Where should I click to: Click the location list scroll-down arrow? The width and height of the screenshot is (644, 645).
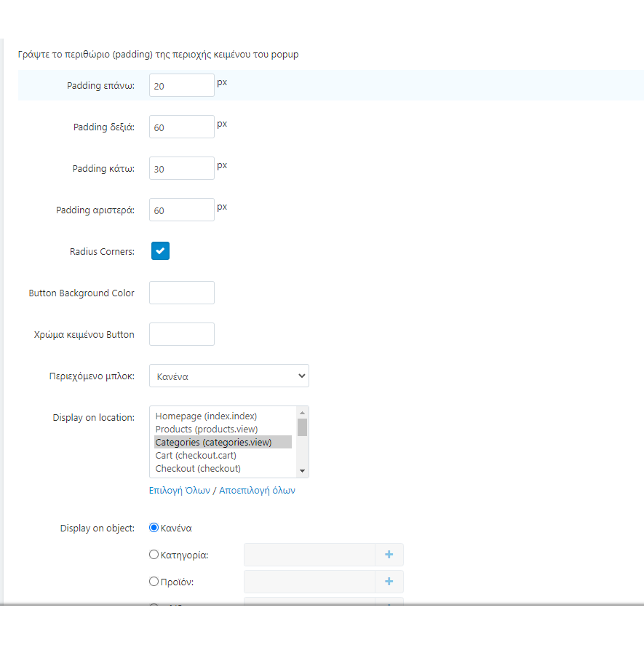coord(303,471)
